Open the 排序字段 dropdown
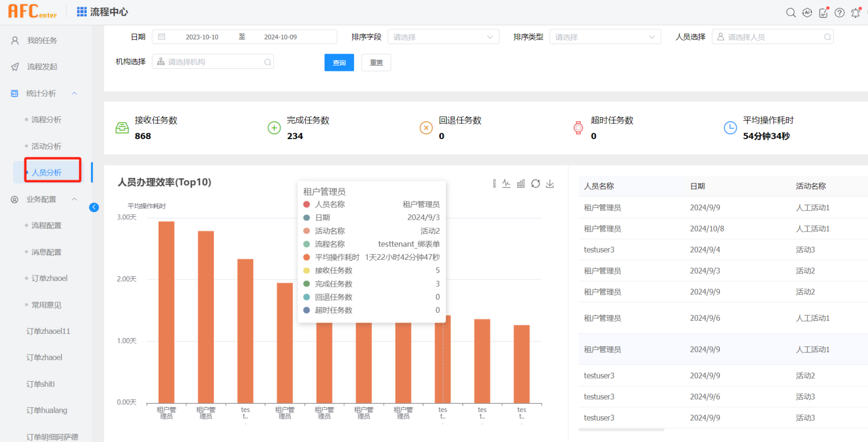Screen dimensions: 868x442 coord(443,37)
